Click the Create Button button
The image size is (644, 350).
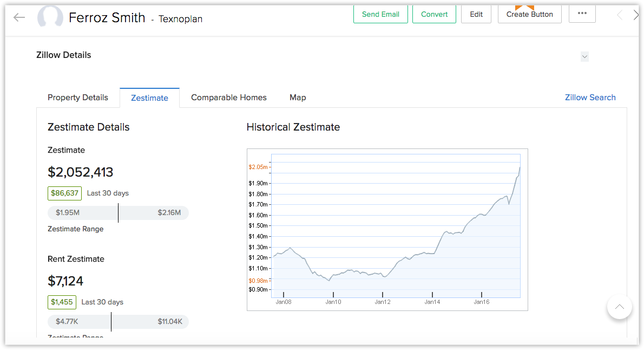coord(529,15)
